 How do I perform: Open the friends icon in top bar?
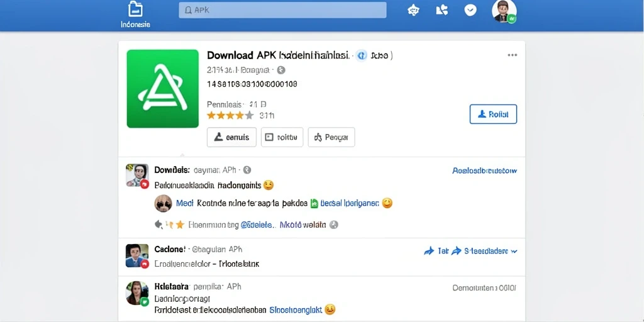[441, 10]
